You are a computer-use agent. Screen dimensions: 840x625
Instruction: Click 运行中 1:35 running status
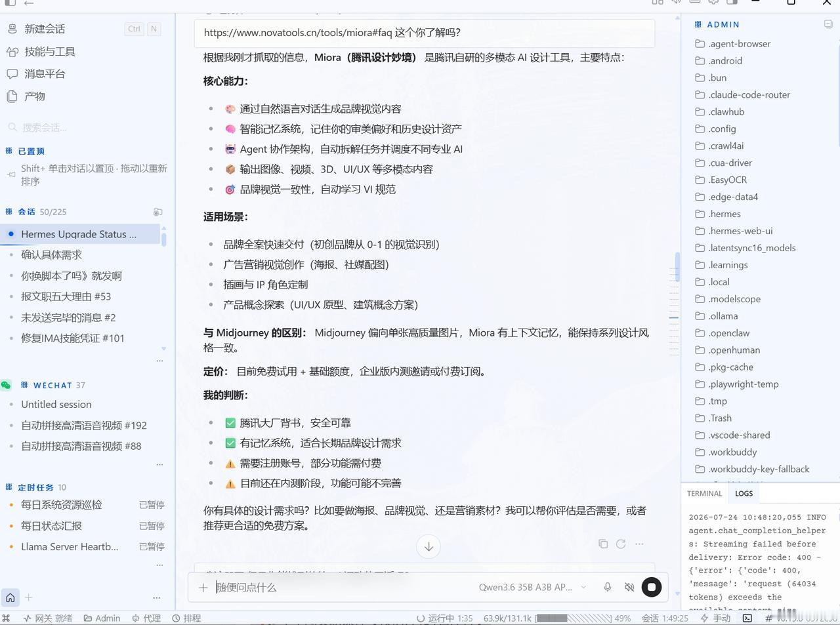[x=445, y=618]
